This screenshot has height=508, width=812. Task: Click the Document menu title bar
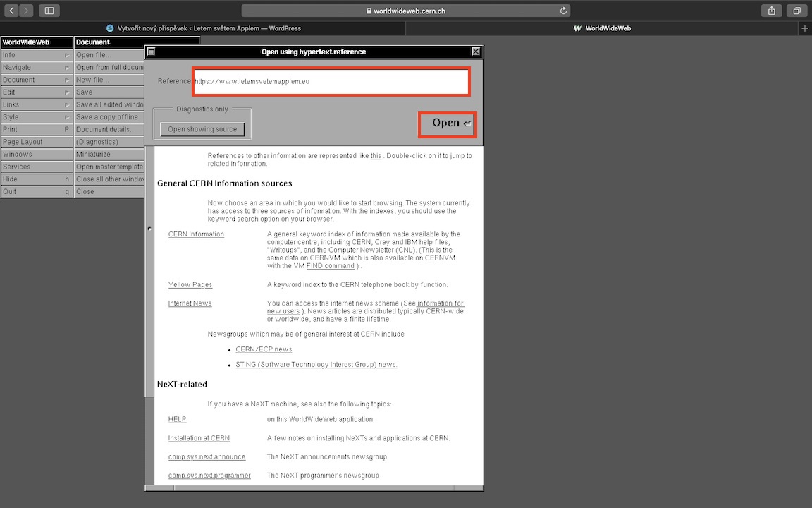(x=137, y=42)
